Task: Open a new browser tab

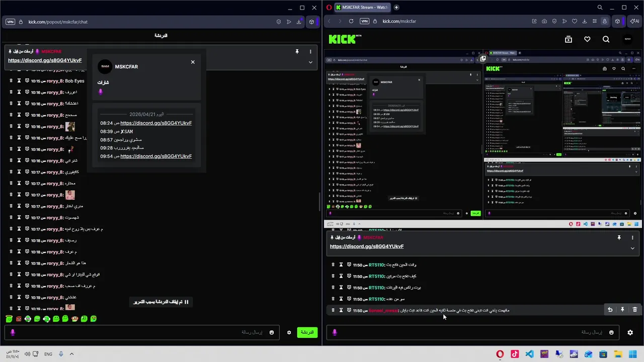Action: (x=396, y=8)
